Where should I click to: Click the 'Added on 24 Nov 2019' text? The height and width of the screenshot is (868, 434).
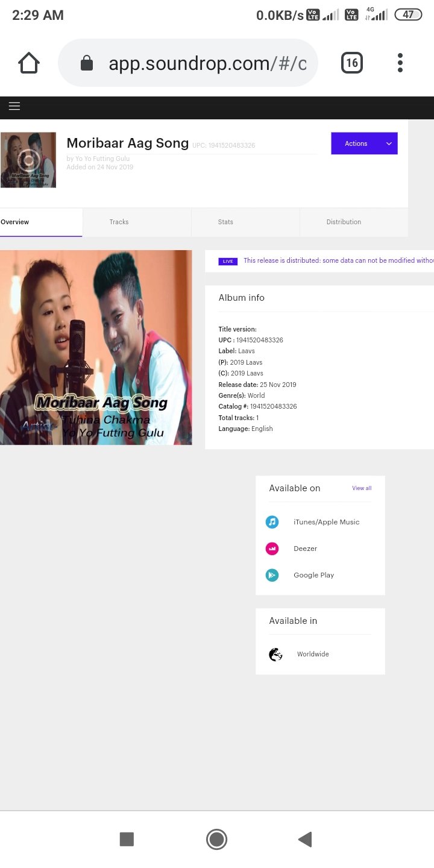pyautogui.click(x=99, y=167)
